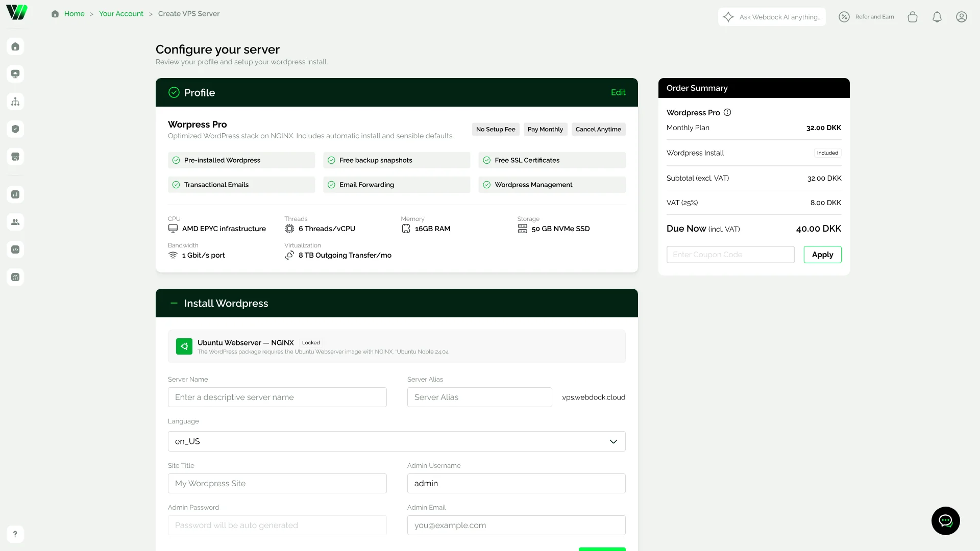The width and height of the screenshot is (980, 551).
Task: Click Free backup snapshots feature
Action: (x=397, y=160)
